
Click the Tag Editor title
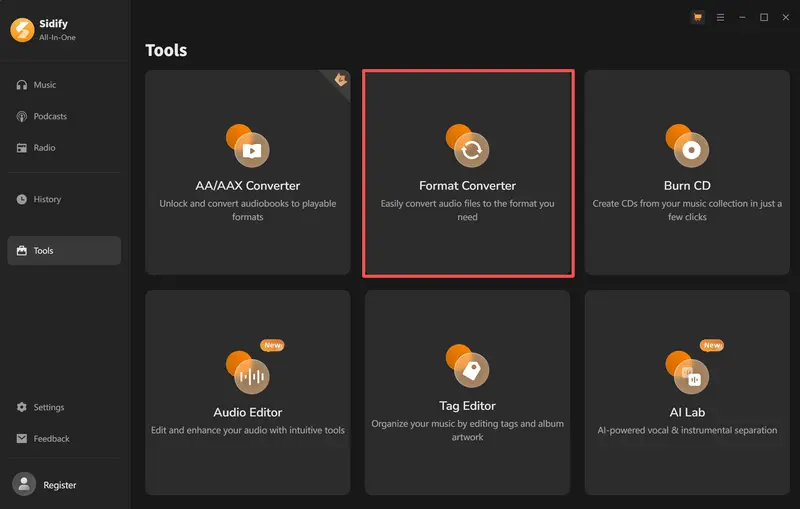[467, 405]
